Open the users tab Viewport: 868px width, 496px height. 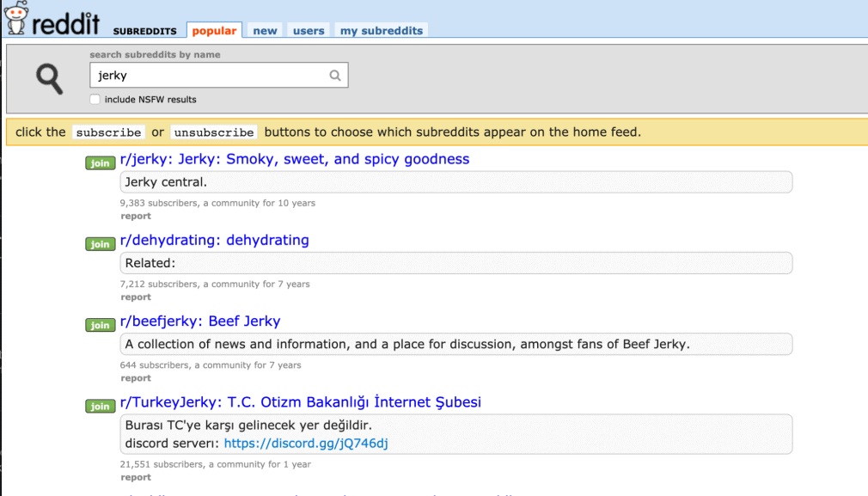click(309, 30)
